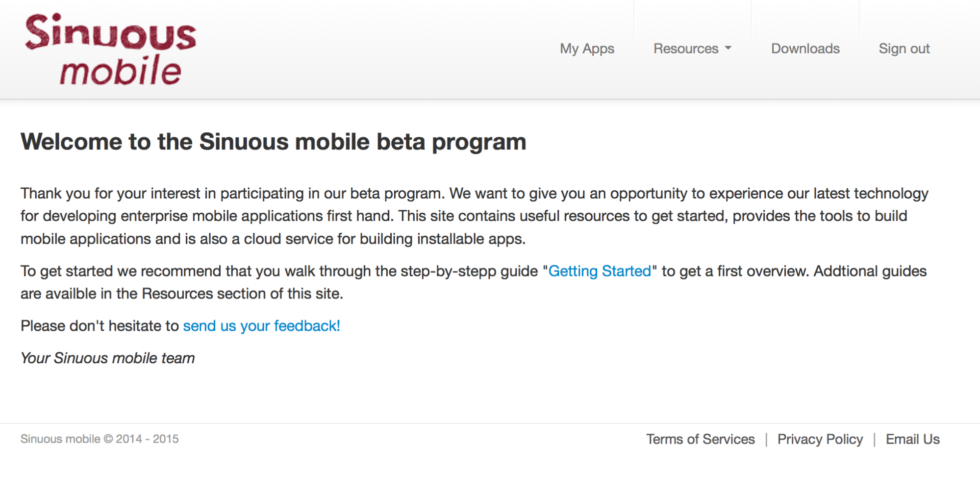Image resolution: width=980 pixels, height=495 pixels.
Task: Sign out of the account
Action: click(904, 49)
